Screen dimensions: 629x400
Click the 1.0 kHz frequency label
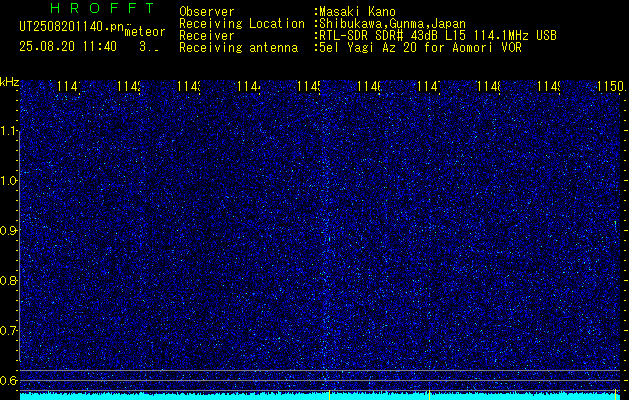coord(9,181)
